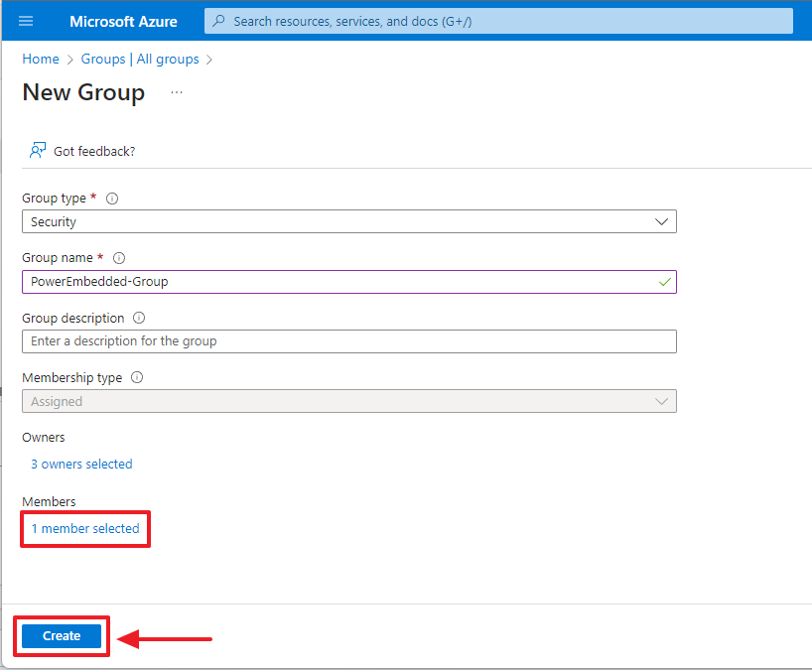Focus the Group name text field
Image resolution: width=812 pixels, height=670 pixels.
(338, 282)
